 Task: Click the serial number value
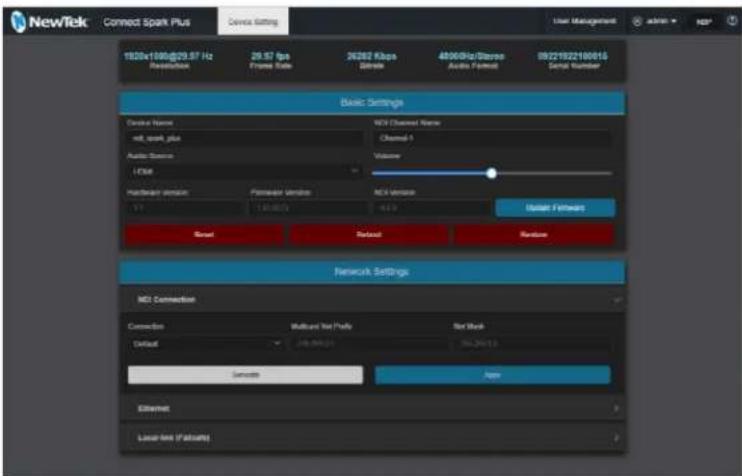(x=573, y=56)
